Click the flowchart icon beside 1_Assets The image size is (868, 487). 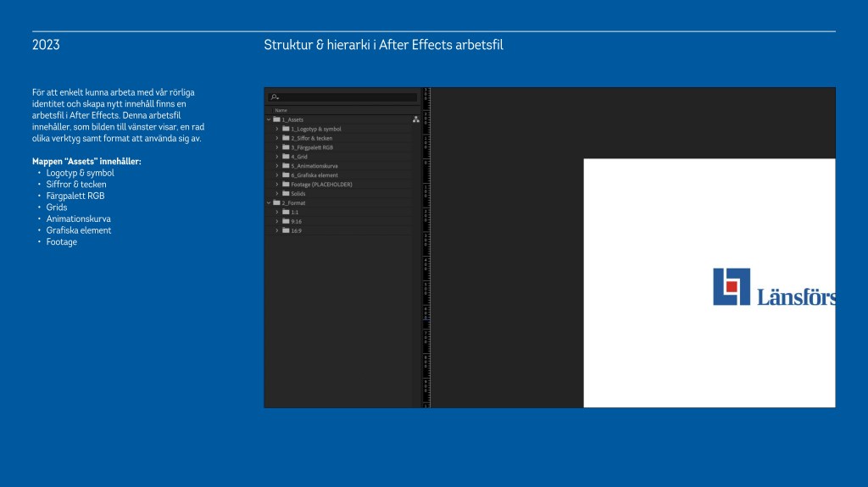tap(415, 119)
